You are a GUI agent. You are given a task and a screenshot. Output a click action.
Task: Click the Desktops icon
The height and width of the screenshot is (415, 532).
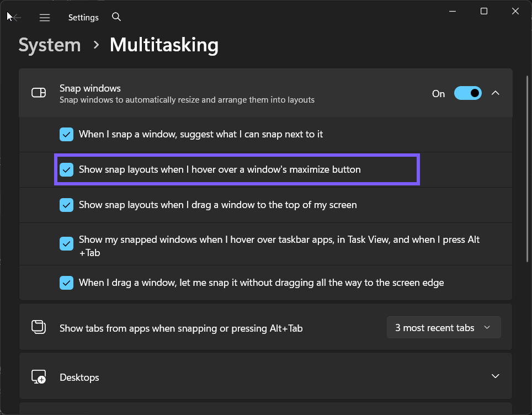[x=39, y=376]
